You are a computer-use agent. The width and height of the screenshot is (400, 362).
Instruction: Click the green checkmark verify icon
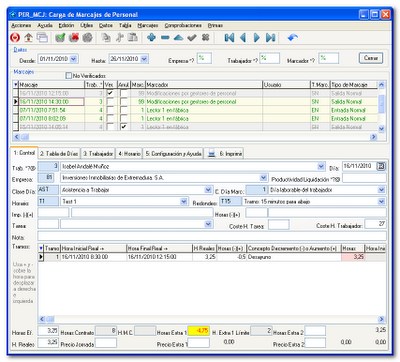pyautogui.click(x=60, y=38)
